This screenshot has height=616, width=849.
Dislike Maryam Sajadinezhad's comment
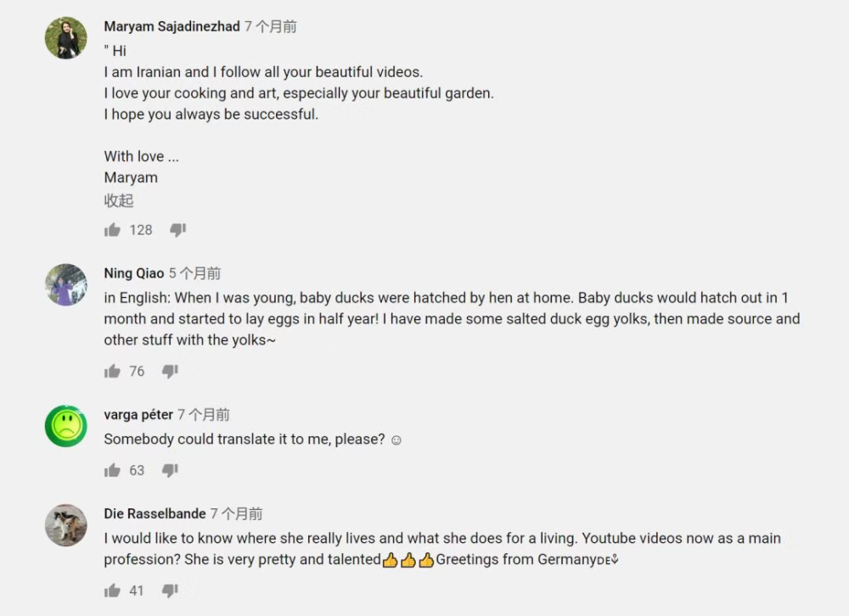[177, 229]
